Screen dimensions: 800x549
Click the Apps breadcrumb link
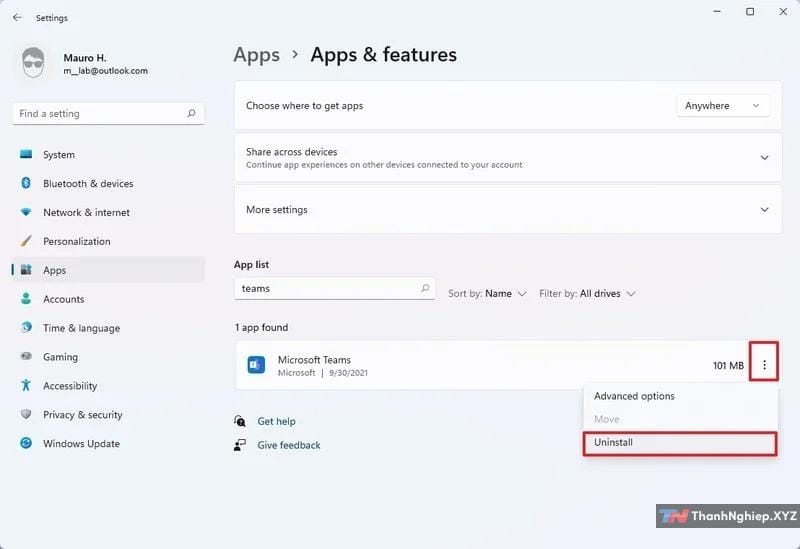(x=257, y=55)
